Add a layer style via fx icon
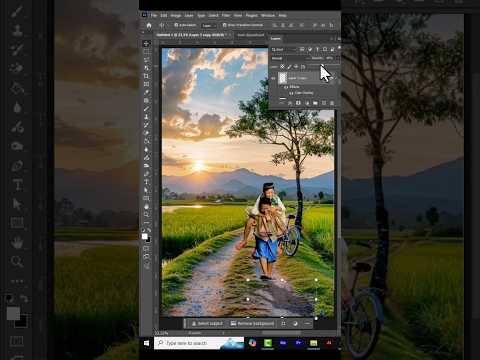480x360 pixels. [x=290, y=103]
